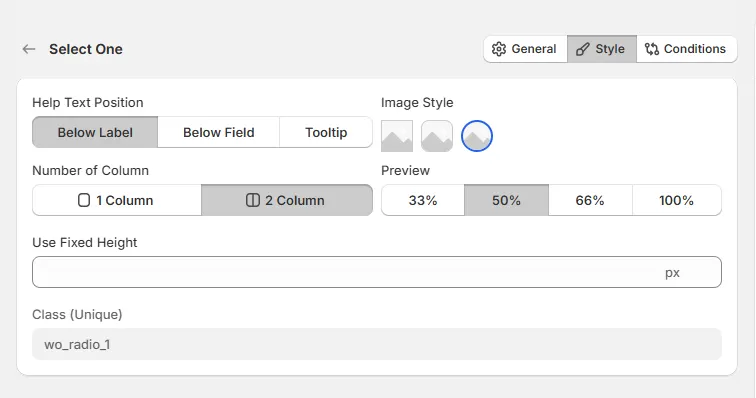The width and height of the screenshot is (756, 398).
Task: Choose 1 Column layout
Action: (x=117, y=200)
